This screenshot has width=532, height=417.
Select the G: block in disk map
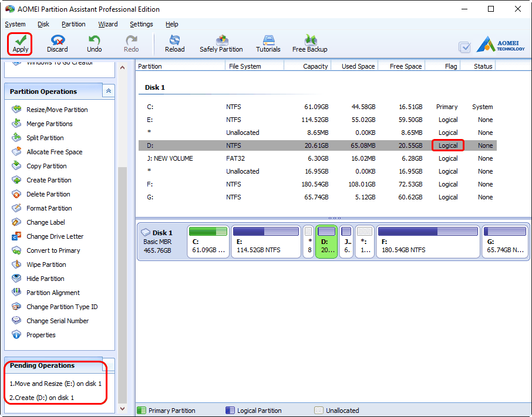coord(505,242)
